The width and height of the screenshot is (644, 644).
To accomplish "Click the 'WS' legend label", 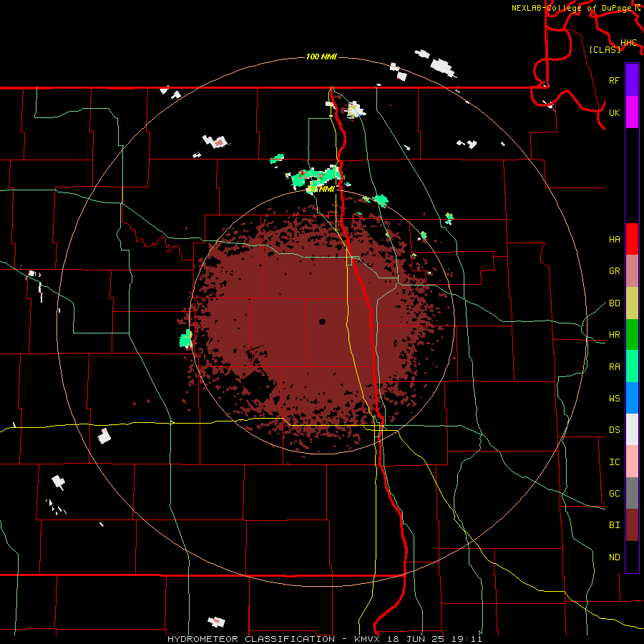I will coord(615,399).
